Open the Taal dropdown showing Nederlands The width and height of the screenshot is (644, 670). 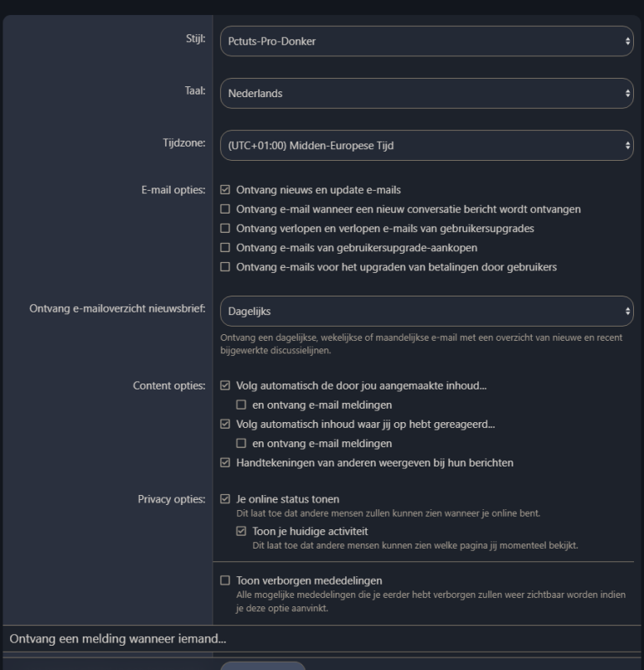(x=425, y=93)
